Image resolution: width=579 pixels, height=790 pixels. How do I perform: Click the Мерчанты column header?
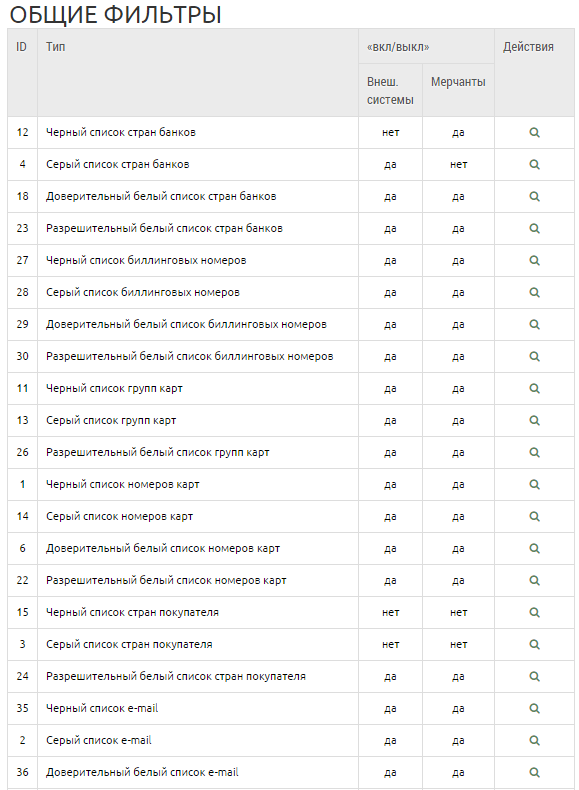(458, 82)
